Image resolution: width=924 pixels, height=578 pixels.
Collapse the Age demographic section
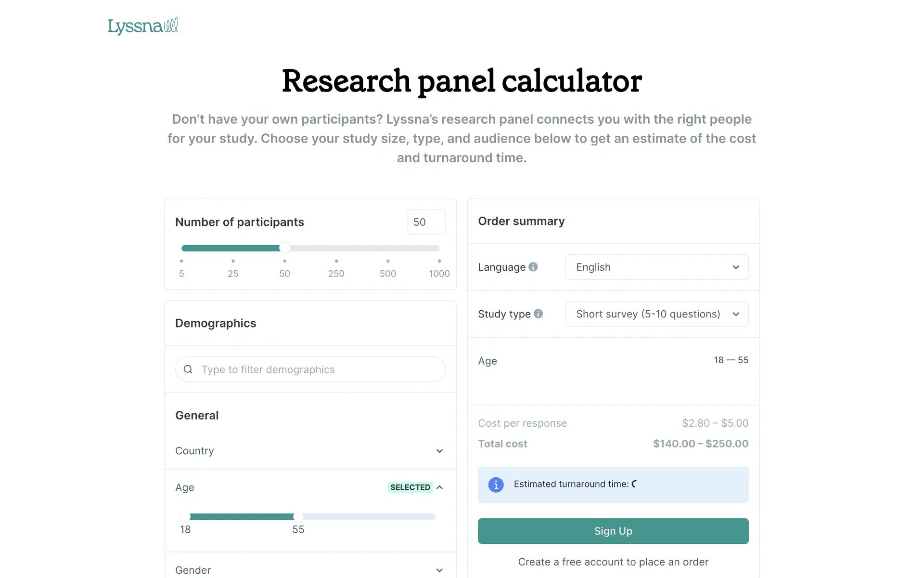(x=439, y=487)
